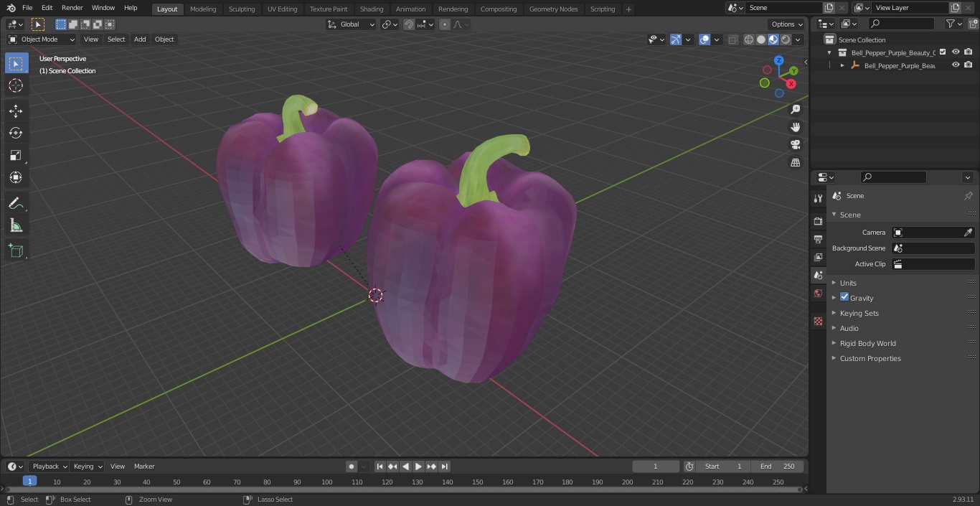The image size is (980, 506).
Task: Click the zoom magnifier viewport gizmo
Action: 795,109
